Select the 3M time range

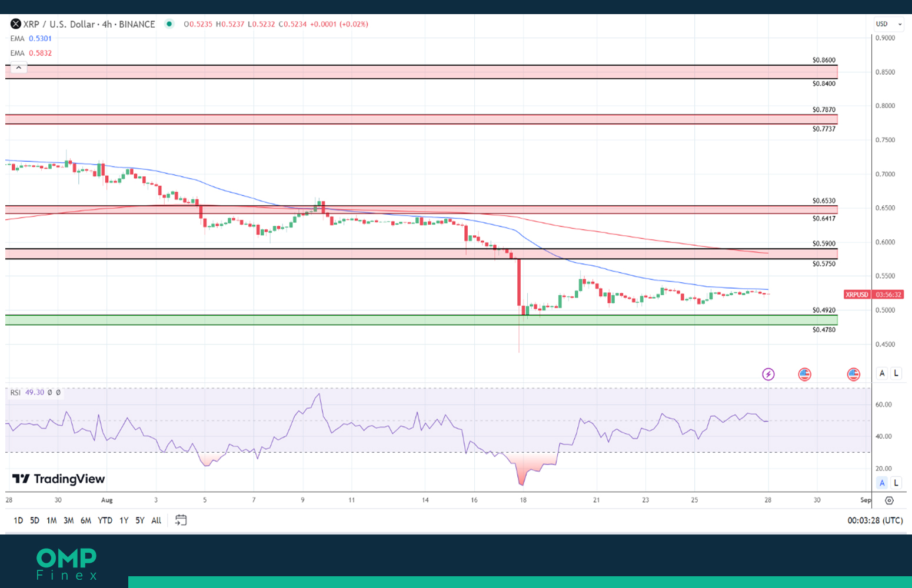click(69, 520)
